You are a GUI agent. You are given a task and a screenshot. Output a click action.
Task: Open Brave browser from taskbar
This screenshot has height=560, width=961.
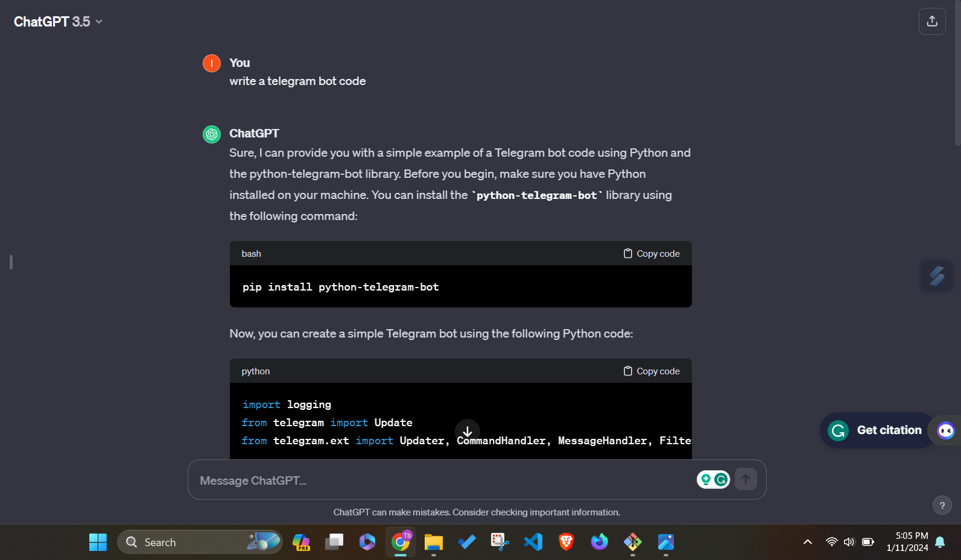coord(566,542)
